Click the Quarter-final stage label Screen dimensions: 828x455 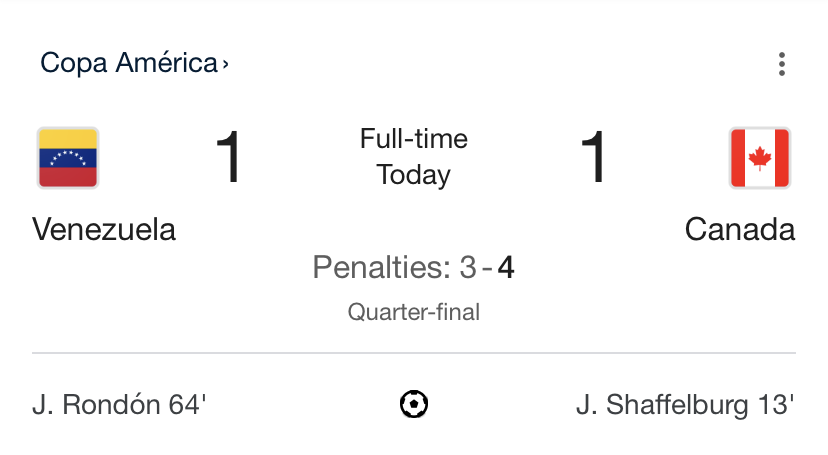414,312
